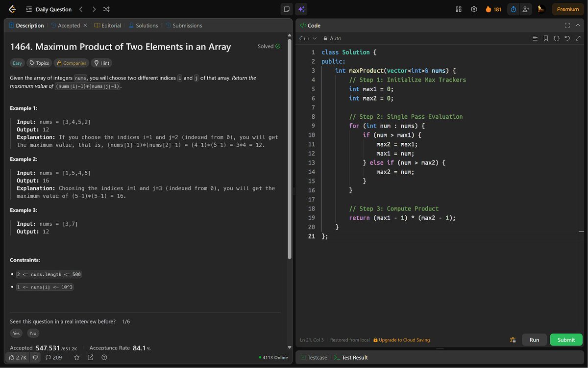Image resolution: width=588 pixels, height=368 pixels.
Task: Expand the Topics tag
Action: pyautogui.click(x=39, y=63)
